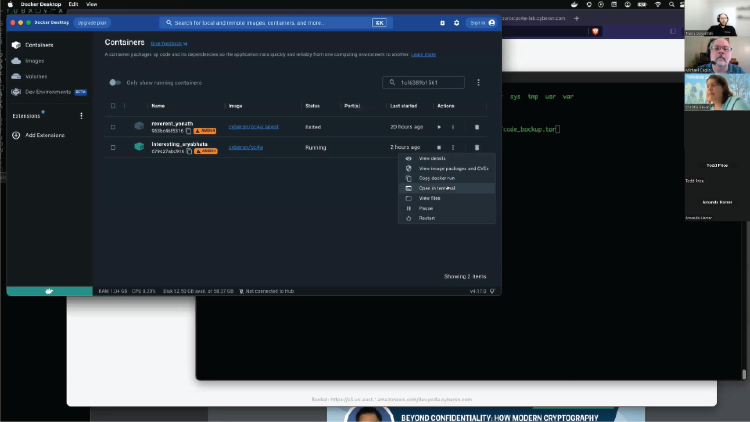This screenshot has height=422, width=750.
Task: Open the Learn more link
Action: 423,55
